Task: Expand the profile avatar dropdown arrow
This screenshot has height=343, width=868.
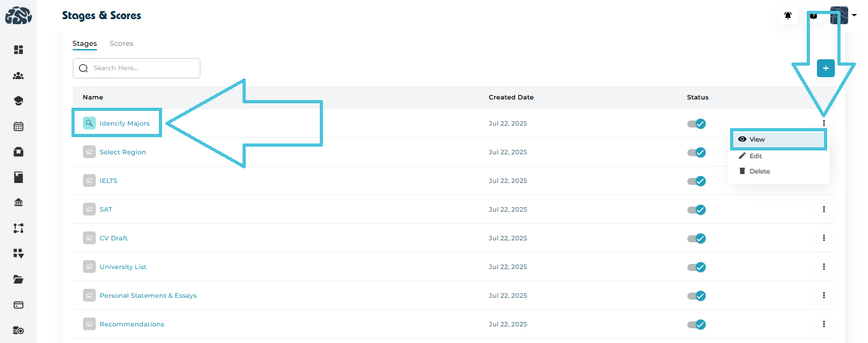Action: pos(854,15)
